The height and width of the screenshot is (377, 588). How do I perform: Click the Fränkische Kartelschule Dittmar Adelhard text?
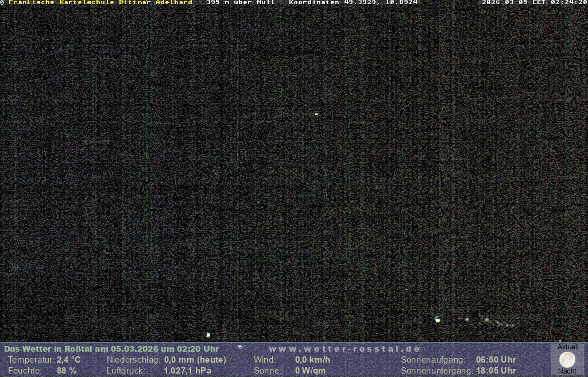click(100, 2)
